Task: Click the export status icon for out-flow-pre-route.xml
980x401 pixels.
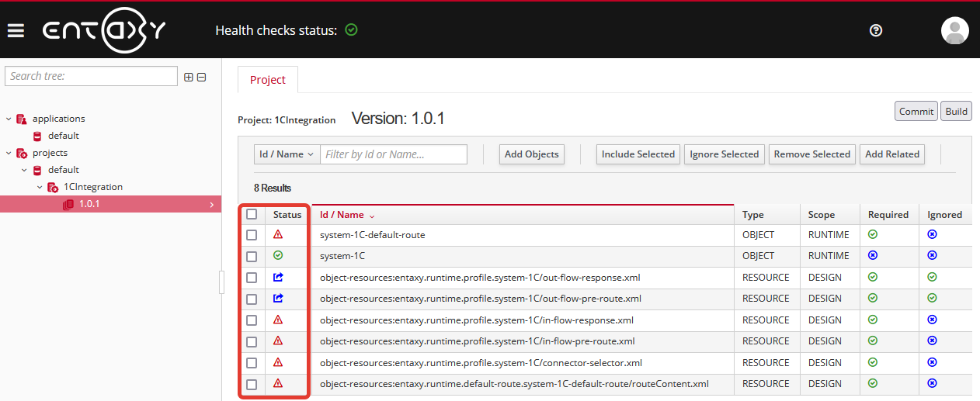Action: click(x=278, y=298)
